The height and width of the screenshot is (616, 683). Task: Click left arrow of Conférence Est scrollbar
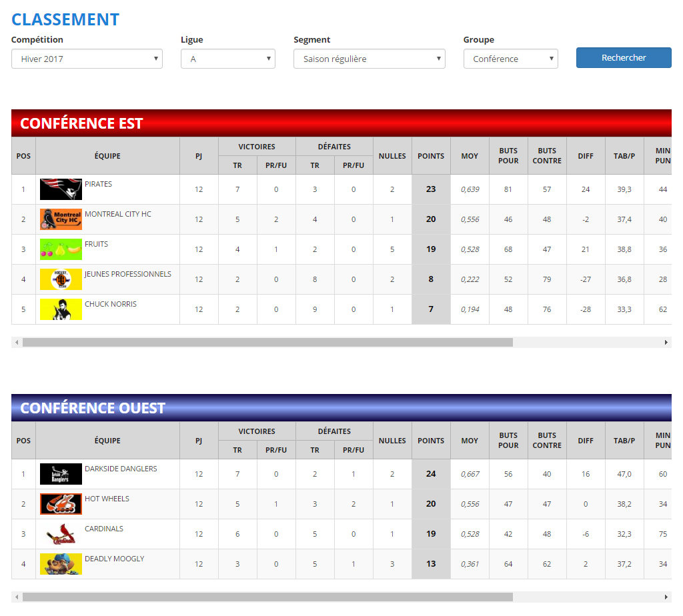click(x=17, y=342)
